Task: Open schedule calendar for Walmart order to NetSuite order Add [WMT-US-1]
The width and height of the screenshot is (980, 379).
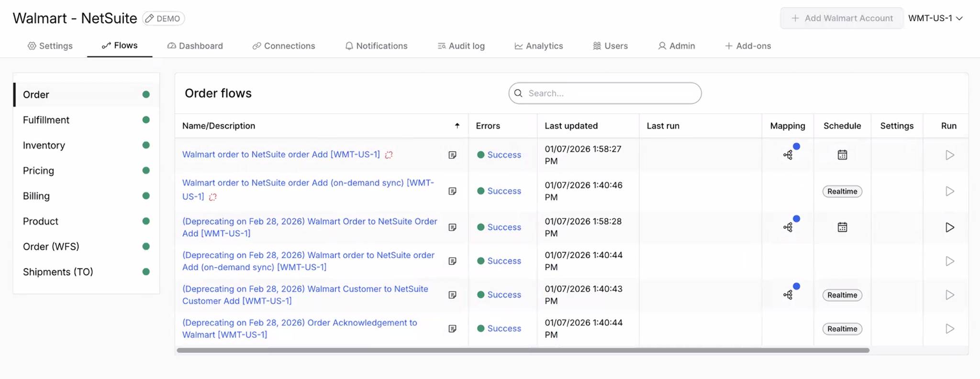Action: [842, 155]
